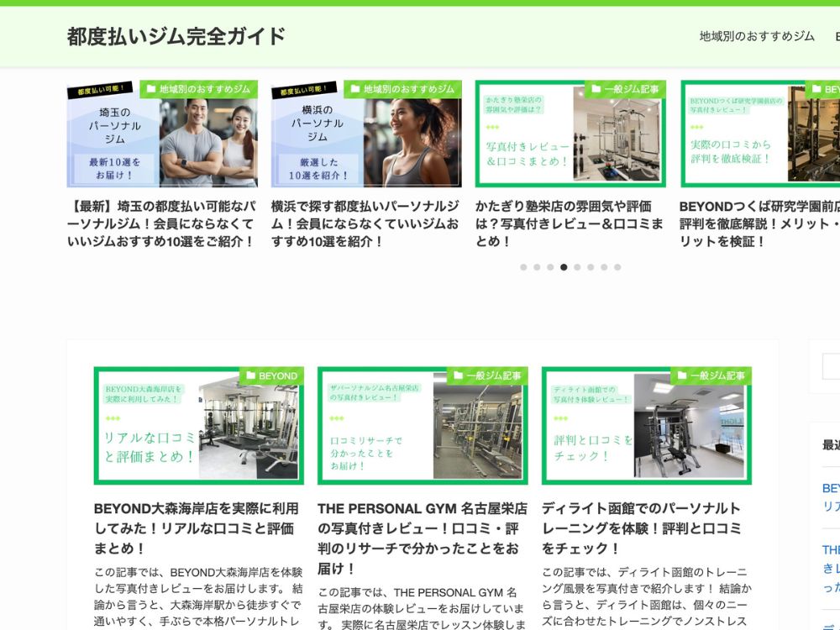Open 地域別のおすすめジム menu item
840x630 pixels.
pos(757,36)
